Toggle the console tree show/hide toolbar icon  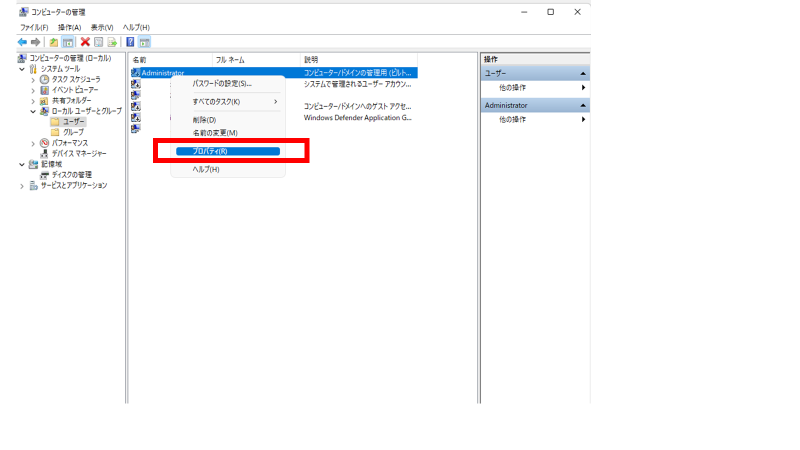pyautogui.click(x=68, y=42)
